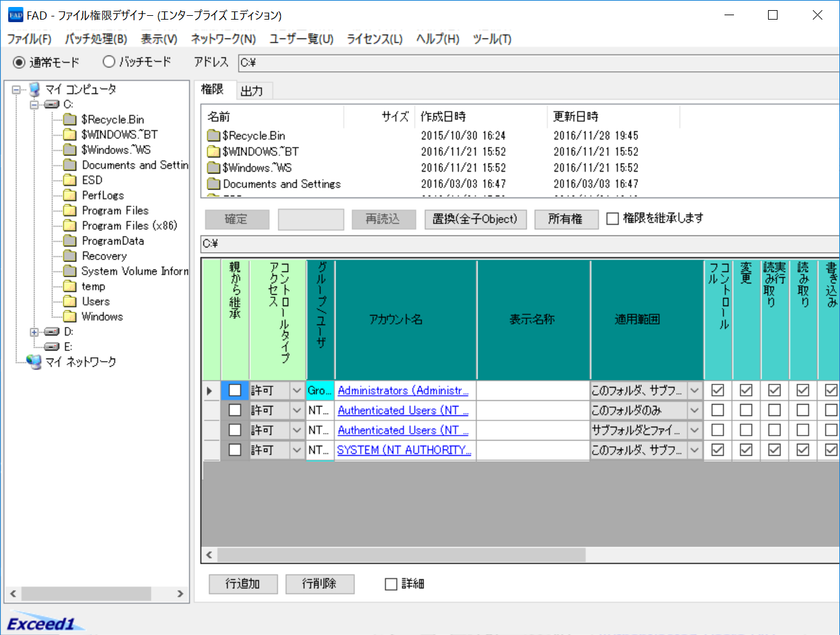Viewport: 840px width, 635px height.
Task: Select the バッチモード radio button
Action: click(109, 62)
